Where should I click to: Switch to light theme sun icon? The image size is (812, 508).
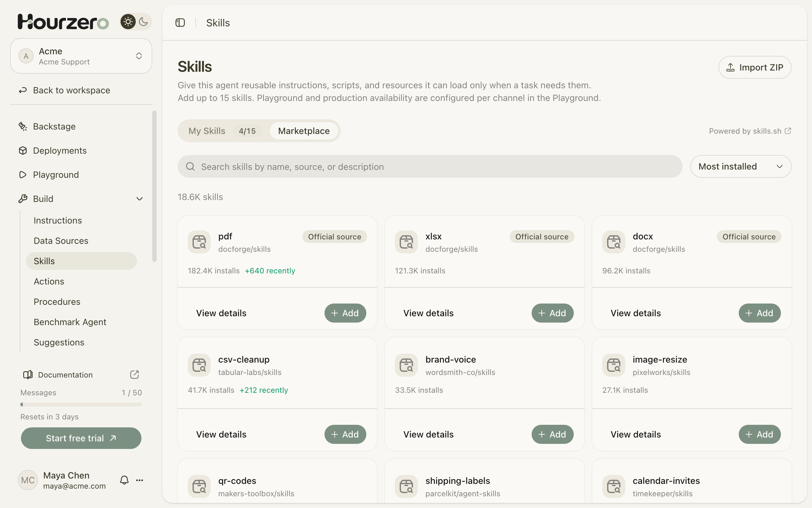pos(128,22)
